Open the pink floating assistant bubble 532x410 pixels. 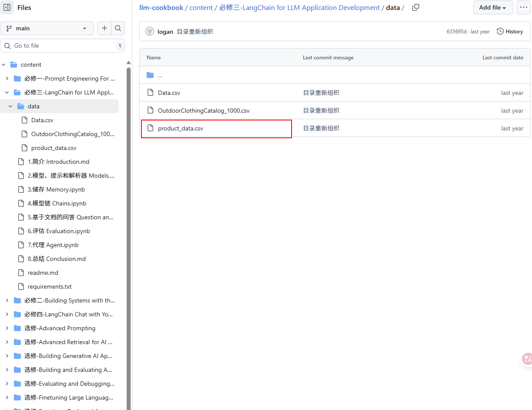tap(526, 359)
